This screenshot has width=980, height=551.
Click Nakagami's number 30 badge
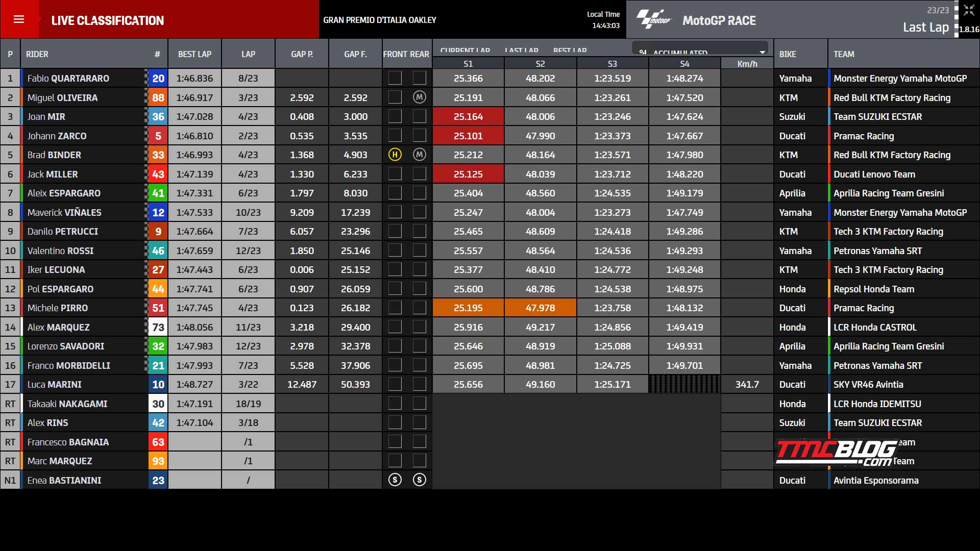[x=158, y=404]
